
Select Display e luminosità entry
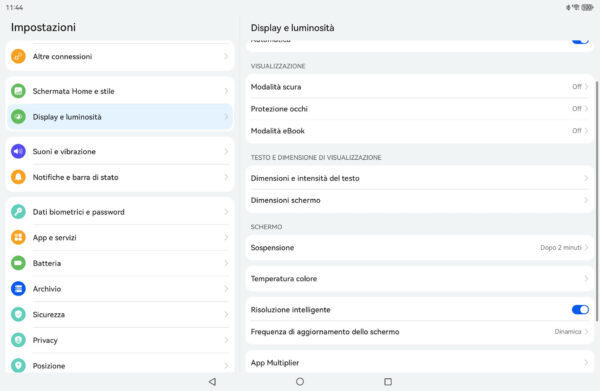pos(120,117)
